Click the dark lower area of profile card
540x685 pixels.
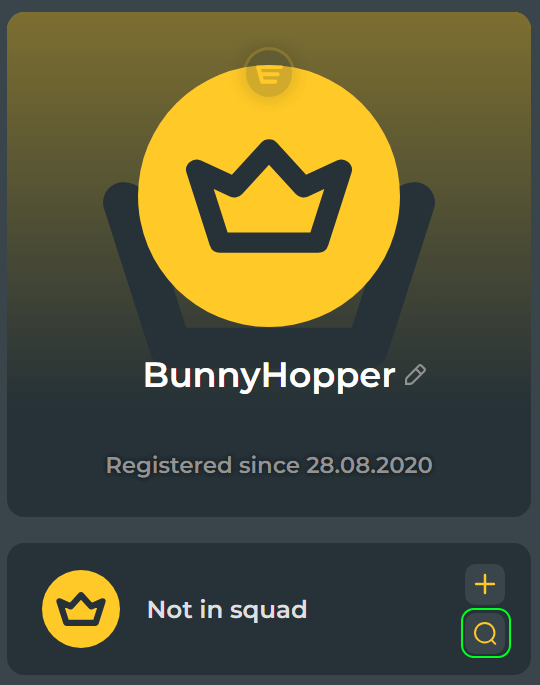tap(269, 496)
